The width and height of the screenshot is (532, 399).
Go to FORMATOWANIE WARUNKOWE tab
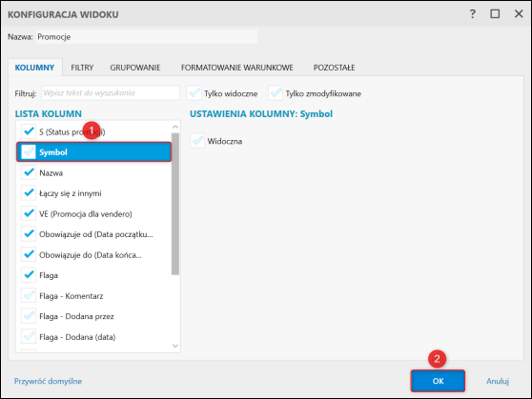coord(236,68)
